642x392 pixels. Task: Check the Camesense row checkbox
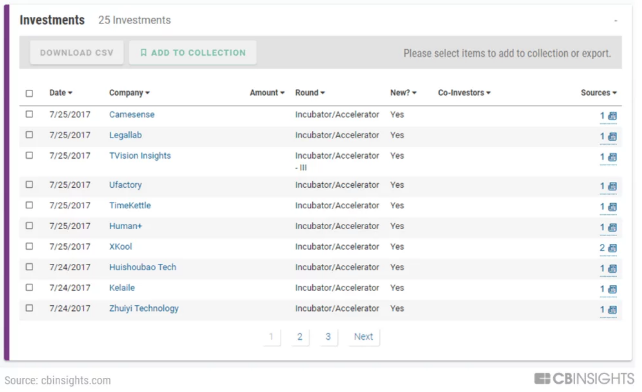pyautogui.click(x=29, y=114)
